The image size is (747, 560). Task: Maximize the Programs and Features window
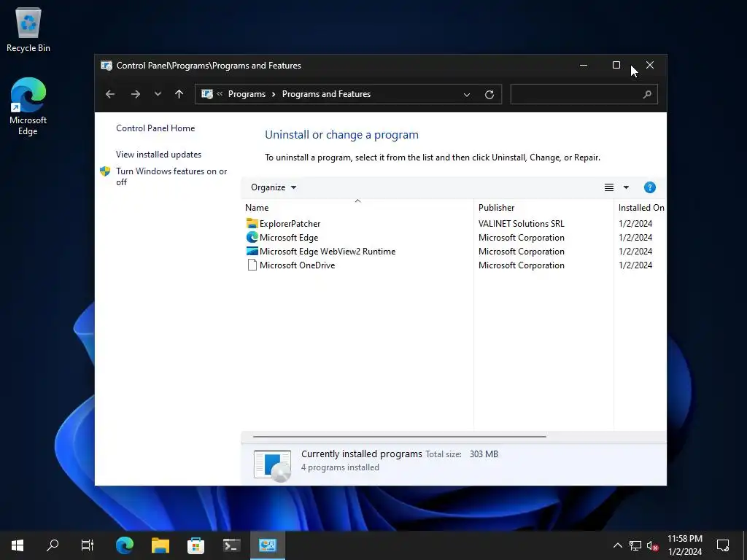coord(616,65)
